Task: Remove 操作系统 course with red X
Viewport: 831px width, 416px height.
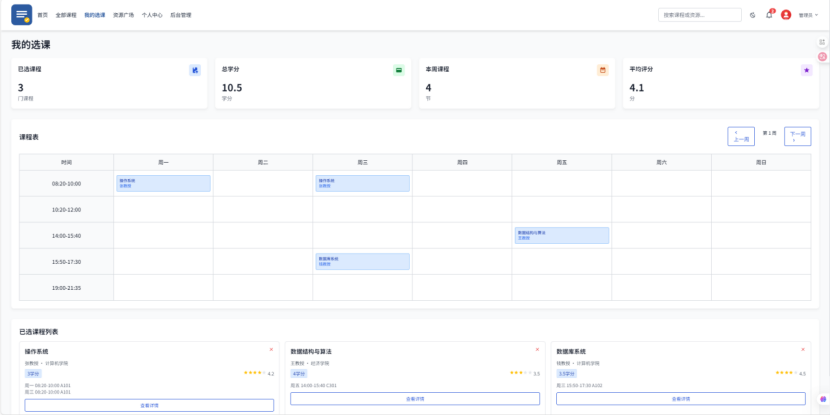Action: coord(271,350)
